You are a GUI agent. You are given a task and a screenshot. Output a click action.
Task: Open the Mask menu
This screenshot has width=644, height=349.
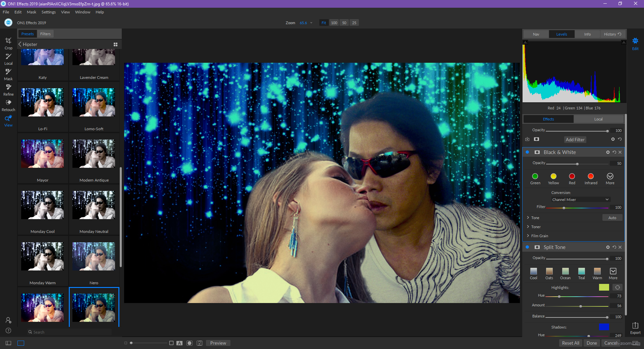tap(31, 12)
